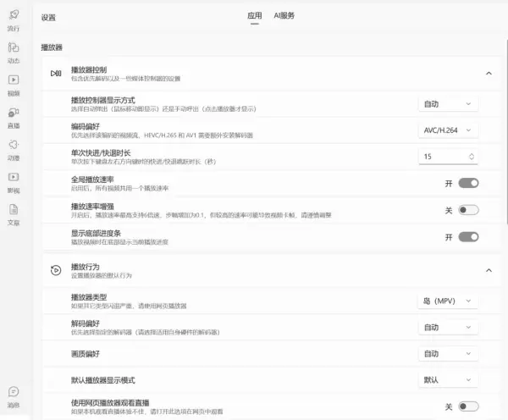508x420 pixels.
Task: Enable 播放速率增强 switch
Action: (468, 210)
